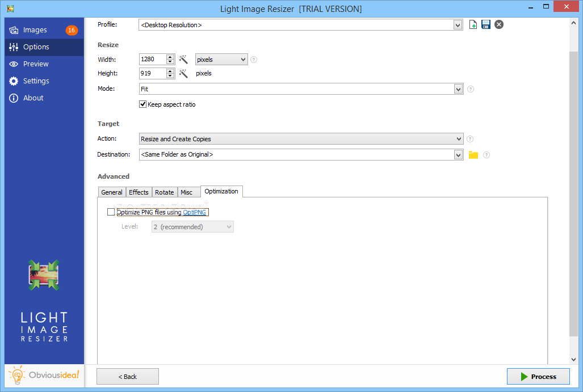
Task: Open the Level dropdown for OptiPNG
Action: (x=192, y=227)
